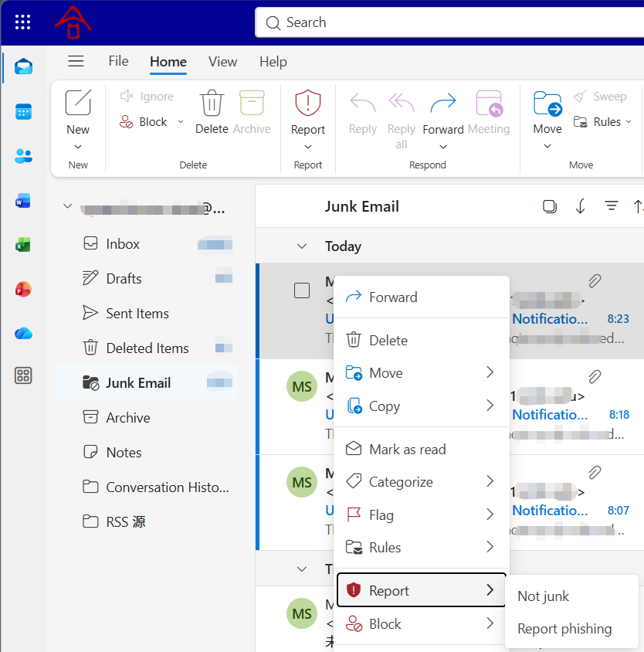
Task: Tick the checkbox on first junk email
Action: tap(302, 290)
